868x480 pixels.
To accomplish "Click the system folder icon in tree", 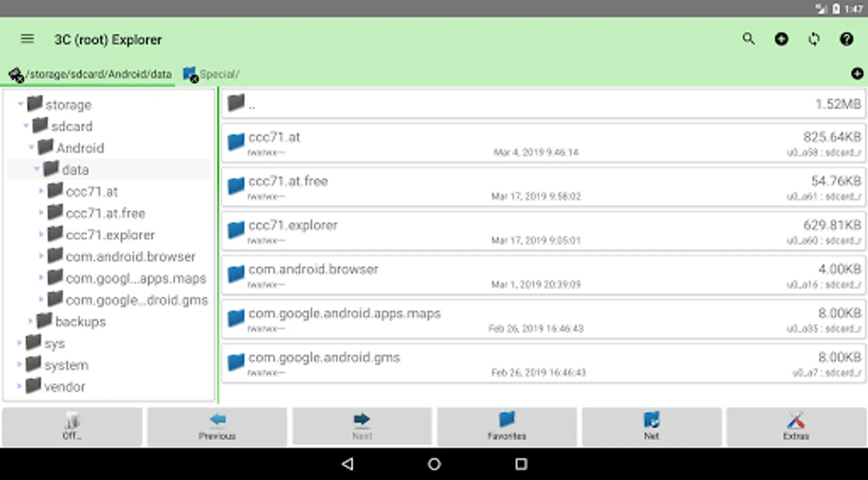I will pyautogui.click(x=34, y=364).
